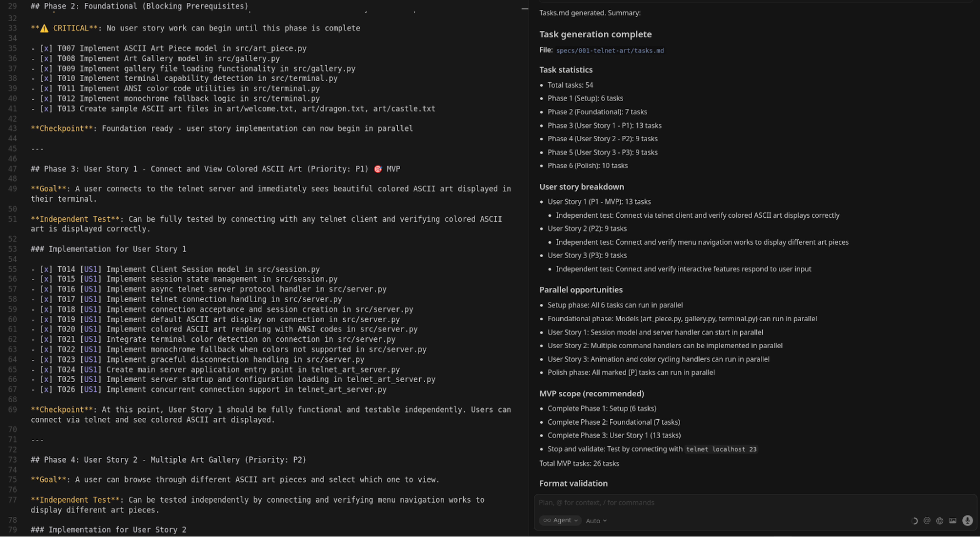Toggle the T010 terminal capability detection checkbox

click(x=46, y=78)
